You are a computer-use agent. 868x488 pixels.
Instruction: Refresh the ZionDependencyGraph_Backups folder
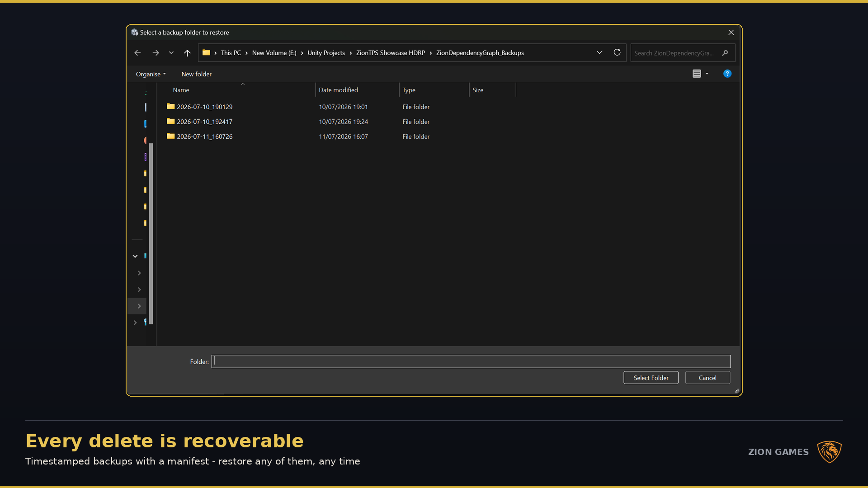click(x=617, y=52)
